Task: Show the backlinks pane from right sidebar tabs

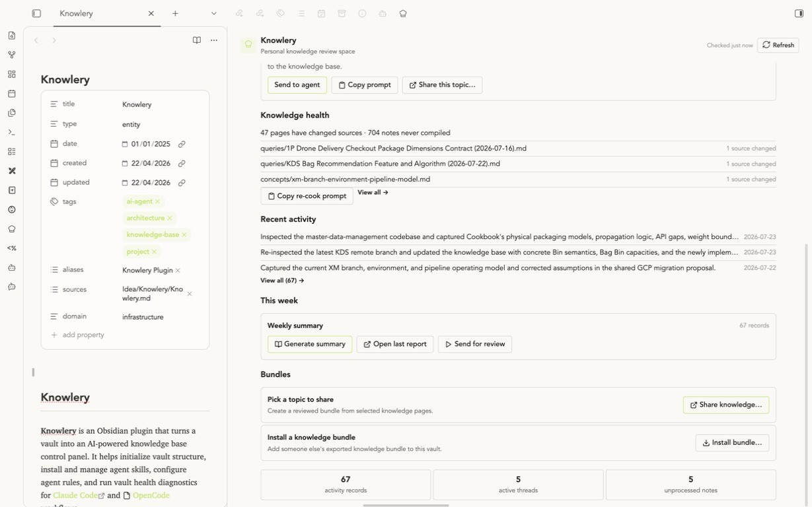Action: pos(239,13)
